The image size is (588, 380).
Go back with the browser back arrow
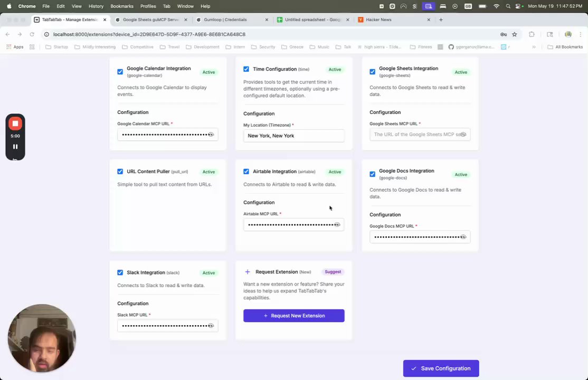click(7, 34)
